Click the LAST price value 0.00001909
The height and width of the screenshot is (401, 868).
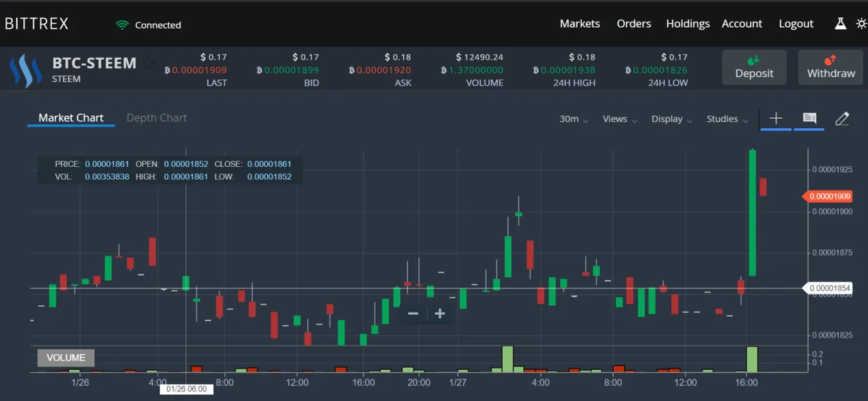click(x=195, y=70)
